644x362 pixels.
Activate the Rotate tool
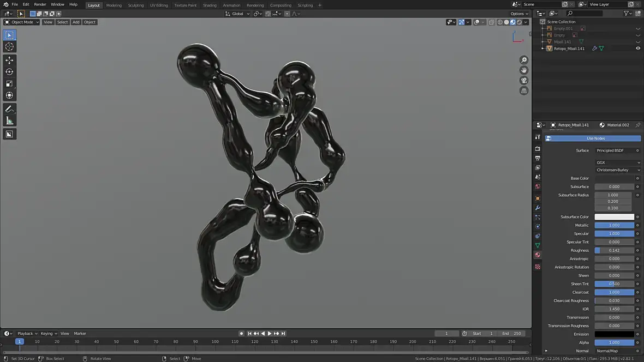(x=9, y=72)
